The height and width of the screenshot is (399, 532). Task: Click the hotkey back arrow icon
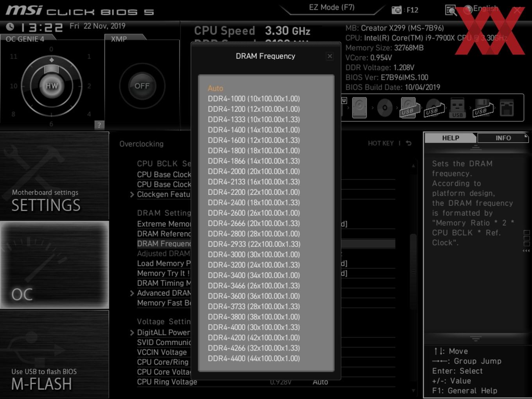pos(408,143)
